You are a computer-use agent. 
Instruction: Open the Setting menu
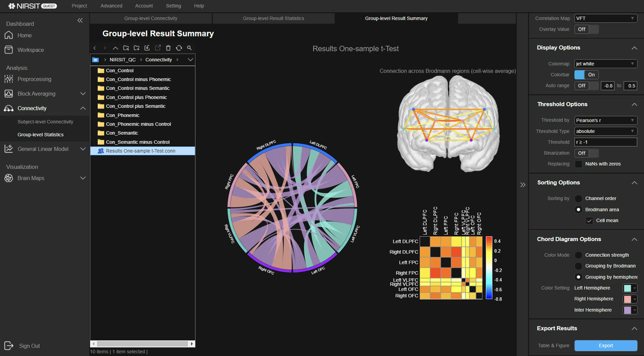tap(173, 6)
